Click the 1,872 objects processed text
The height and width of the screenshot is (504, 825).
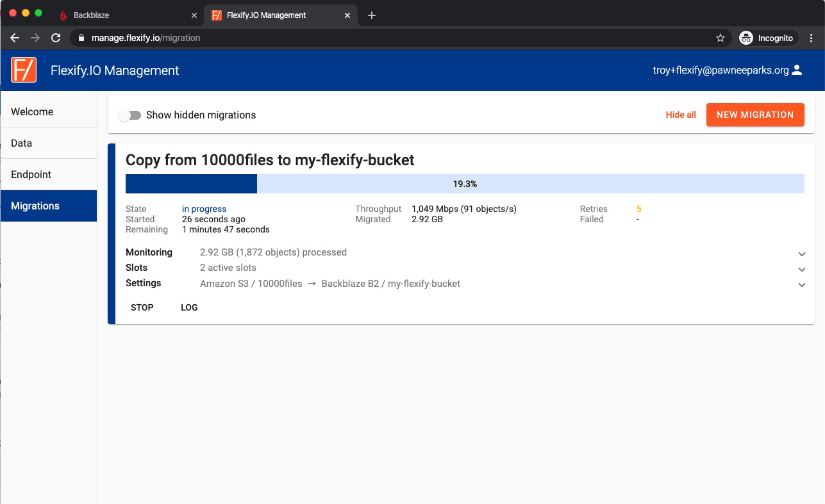click(273, 252)
